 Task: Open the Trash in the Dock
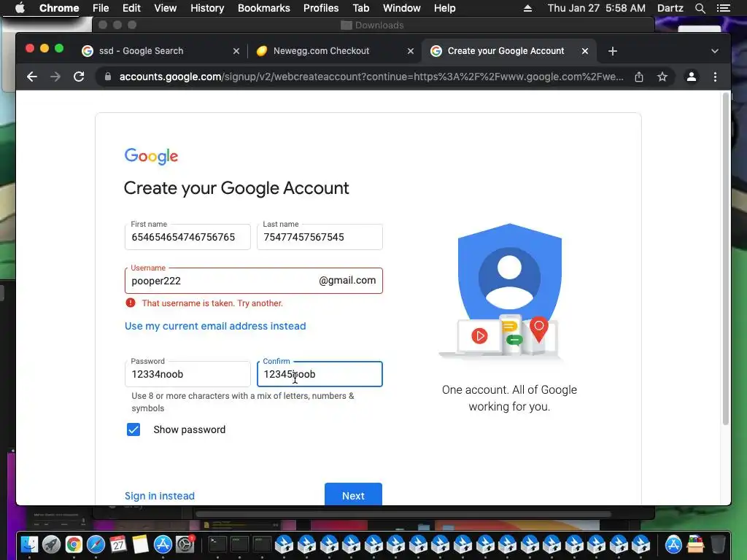(x=718, y=544)
